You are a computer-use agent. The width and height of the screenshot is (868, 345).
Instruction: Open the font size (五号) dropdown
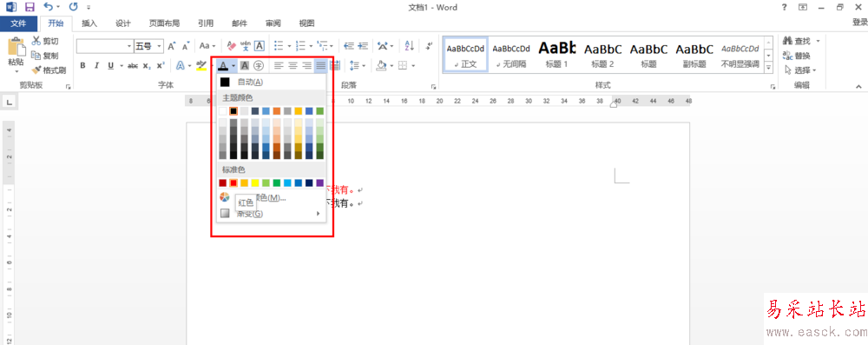click(160, 46)
